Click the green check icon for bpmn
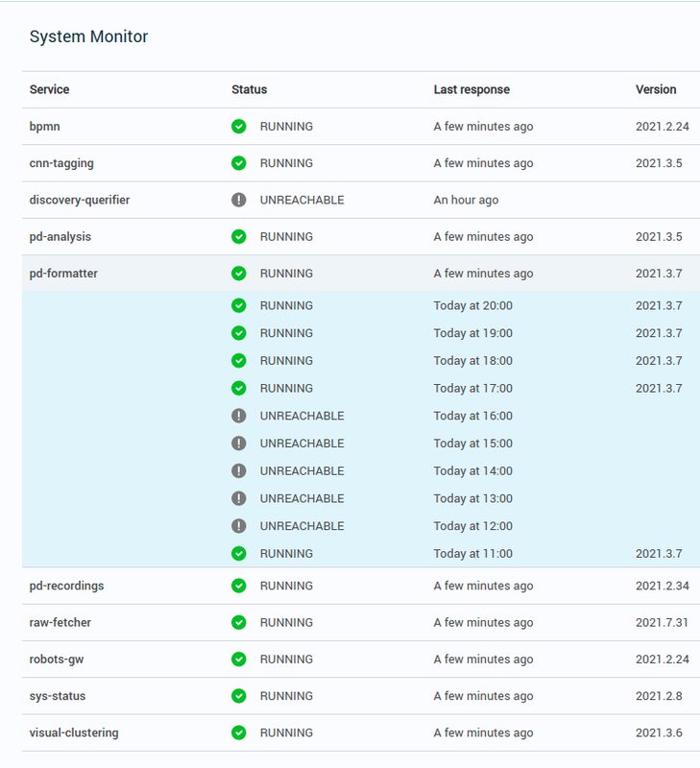The height and width of the screenshot is (768, 700). (x=238, y=127)
